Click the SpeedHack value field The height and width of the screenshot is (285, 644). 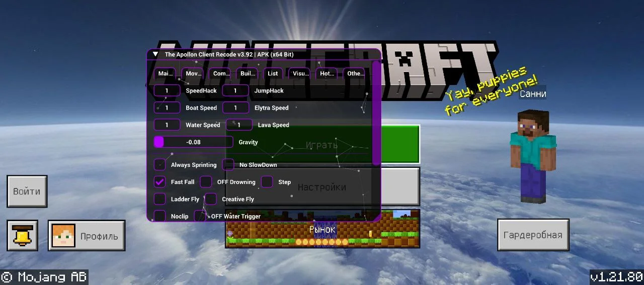tap(167, 91)
